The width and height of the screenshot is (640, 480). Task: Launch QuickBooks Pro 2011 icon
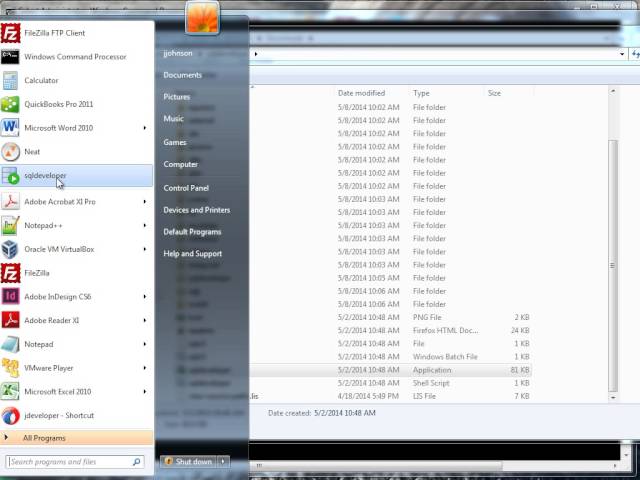(x=10, y=104)
